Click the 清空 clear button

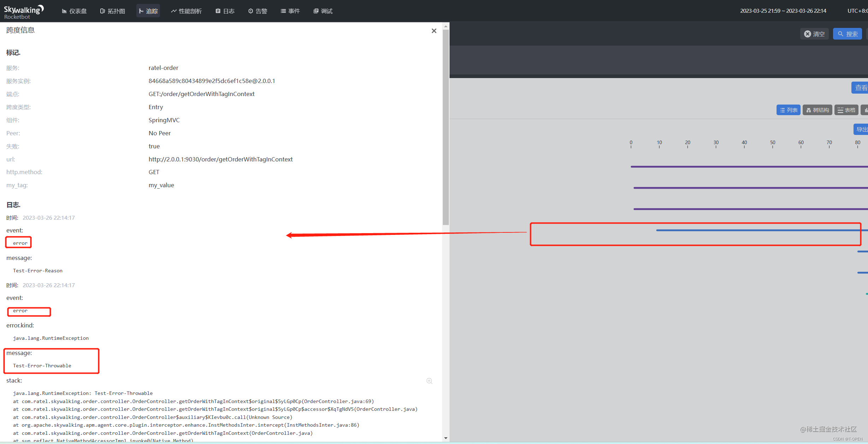tap(814, 34)
